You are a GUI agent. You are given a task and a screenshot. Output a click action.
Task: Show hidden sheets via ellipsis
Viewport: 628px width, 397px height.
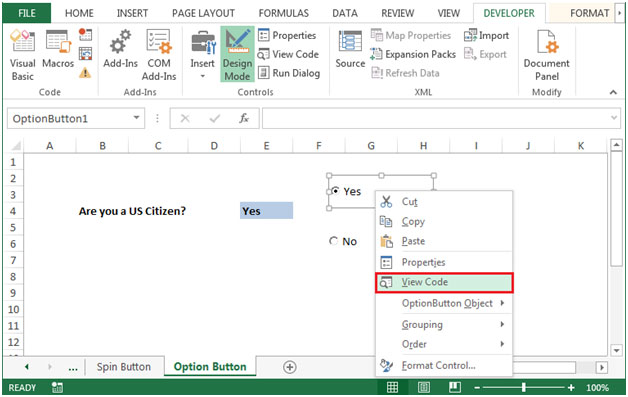pos(73,368)
